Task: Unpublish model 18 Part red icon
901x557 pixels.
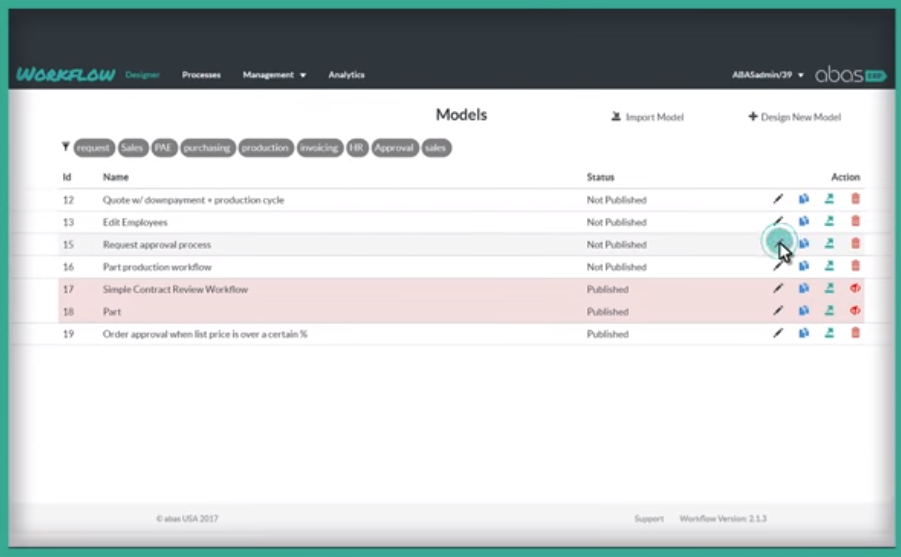Action: (855, 311)
